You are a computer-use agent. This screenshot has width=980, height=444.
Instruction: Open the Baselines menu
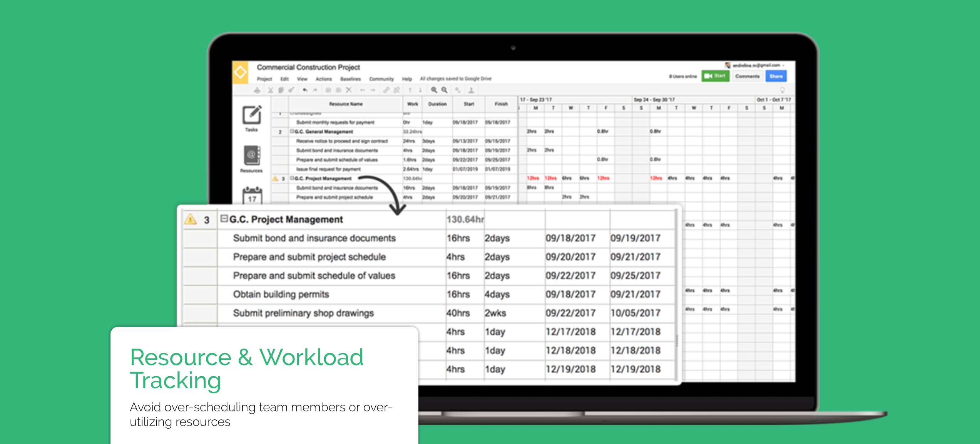point(351,79)
